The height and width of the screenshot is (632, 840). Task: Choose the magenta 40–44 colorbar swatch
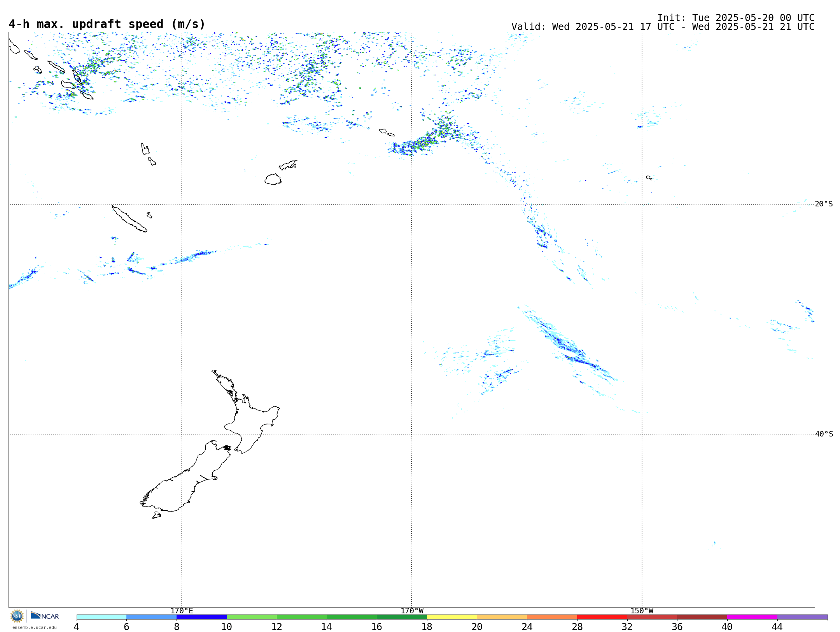[752, 617]
